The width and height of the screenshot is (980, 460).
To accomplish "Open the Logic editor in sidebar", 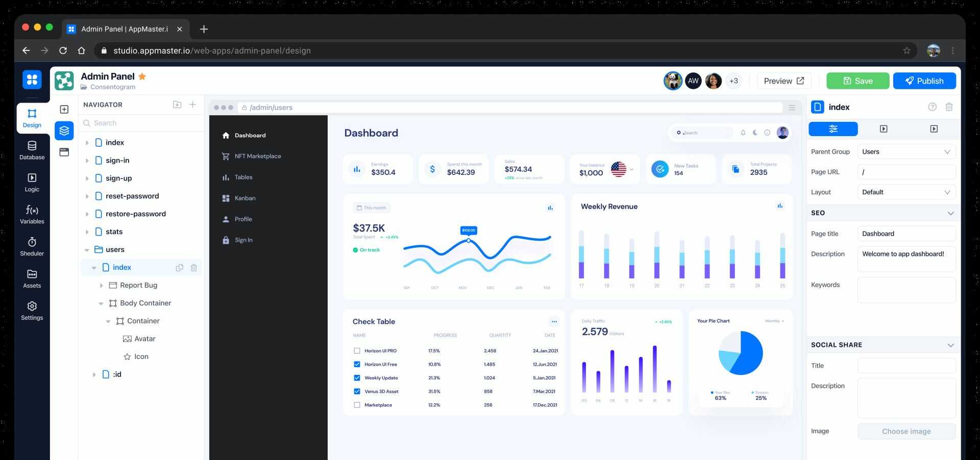I will click(32, 182).
